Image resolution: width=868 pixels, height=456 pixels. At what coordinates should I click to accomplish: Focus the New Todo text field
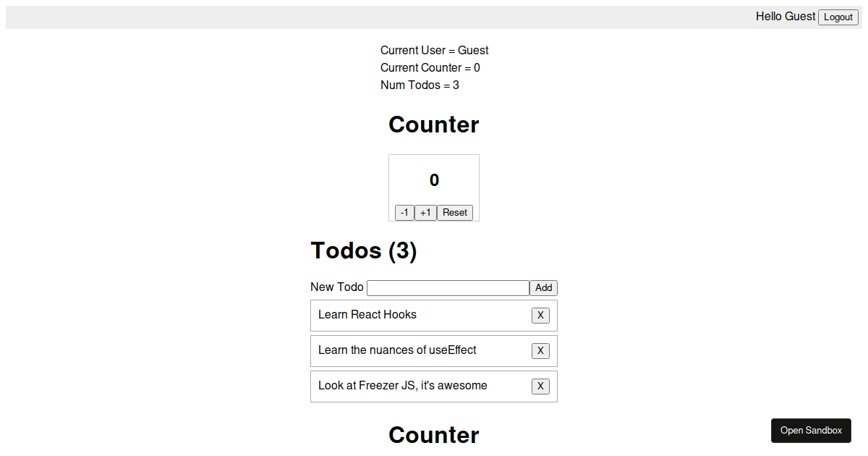[x=448, y=288]
